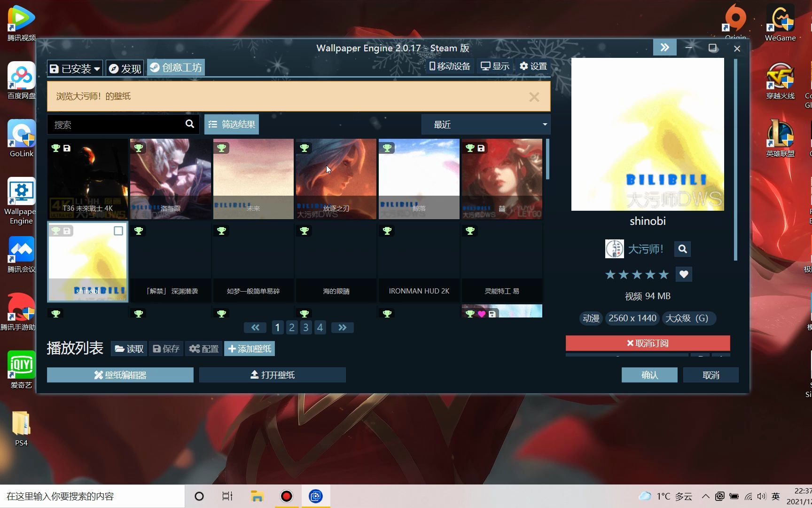Viewport: 812px width, 508px height.
Task: Open 设置 settings
Action: pyautogui.click(x=533, y=66)
